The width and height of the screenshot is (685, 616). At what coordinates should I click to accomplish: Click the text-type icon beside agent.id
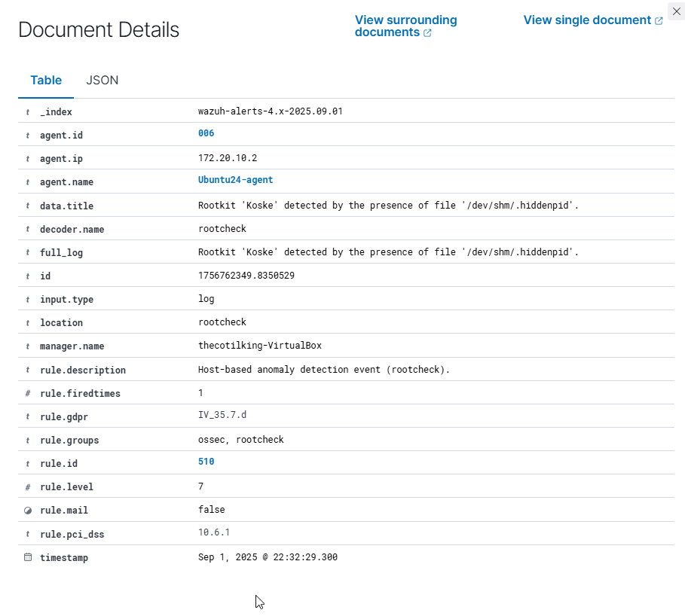point(28,136)
